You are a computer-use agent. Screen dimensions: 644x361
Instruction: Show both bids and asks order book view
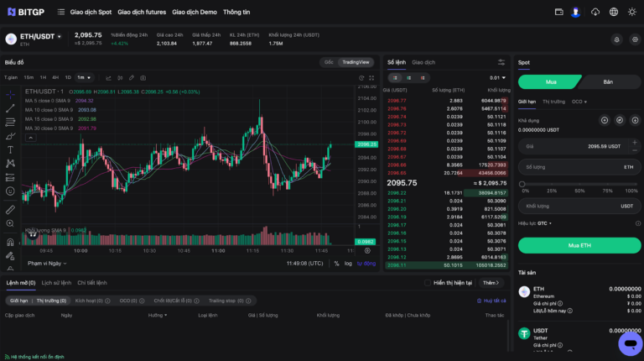[x=395, y=78]
